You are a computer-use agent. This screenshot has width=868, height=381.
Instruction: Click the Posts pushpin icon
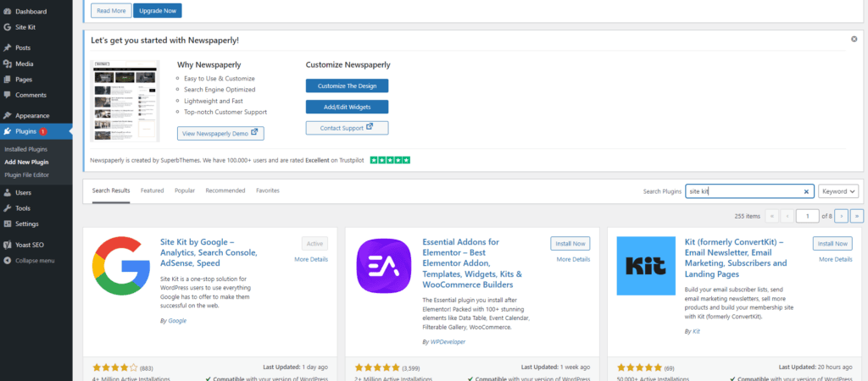(7, 48)
